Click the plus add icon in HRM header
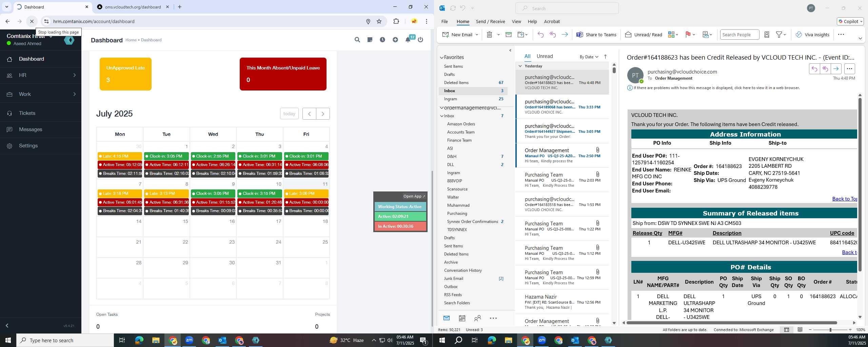868x347 pixels. pyautogui.click(x=395, y=40)
